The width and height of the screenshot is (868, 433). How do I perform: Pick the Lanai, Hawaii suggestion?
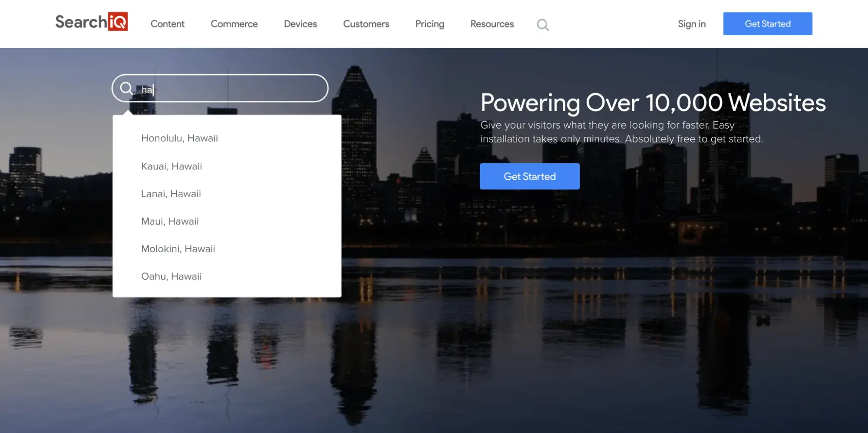(x=171, y=194)
